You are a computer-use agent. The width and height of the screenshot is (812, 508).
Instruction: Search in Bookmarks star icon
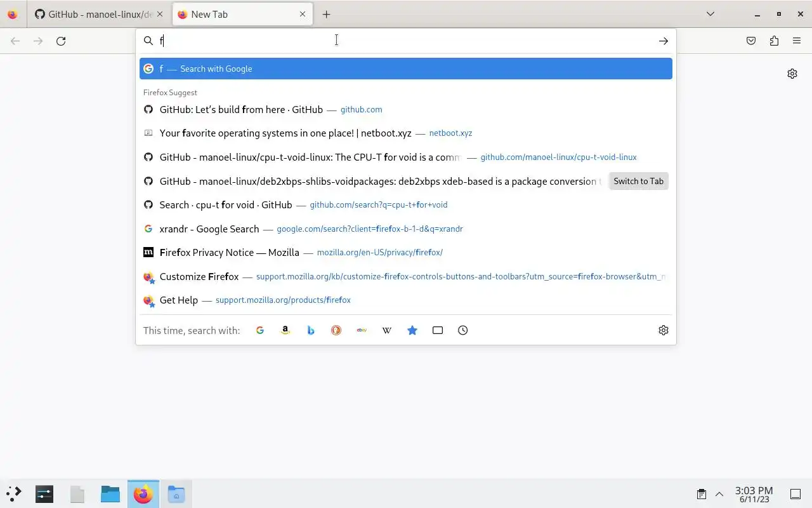[x=412, y=330]
